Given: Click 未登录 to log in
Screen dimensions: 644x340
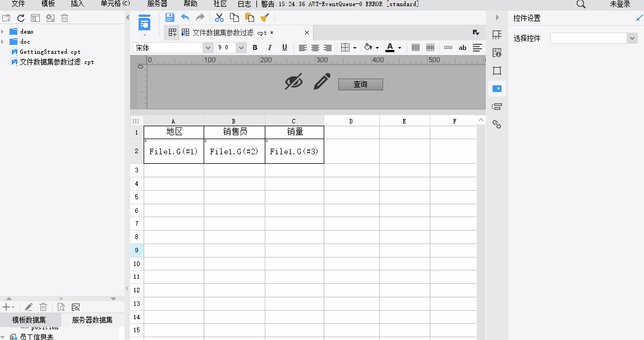Looking at the screenshot, I should pos(620,4).
